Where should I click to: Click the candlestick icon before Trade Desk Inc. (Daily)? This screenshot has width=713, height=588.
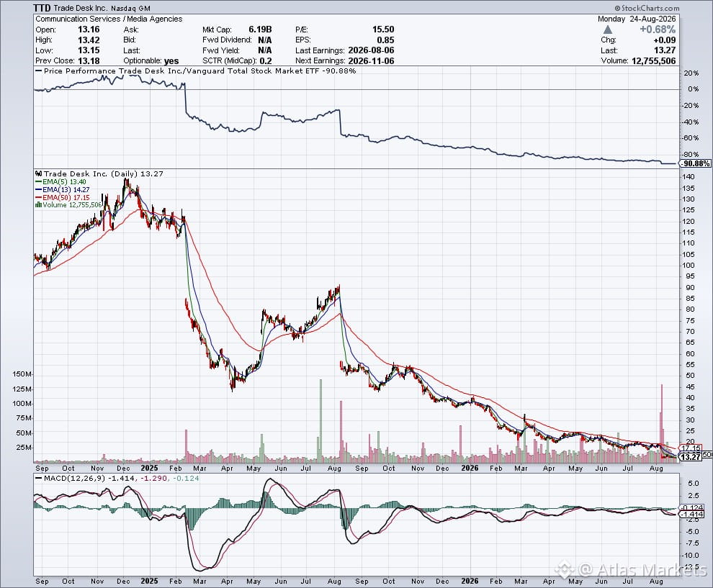coord(39,173)
